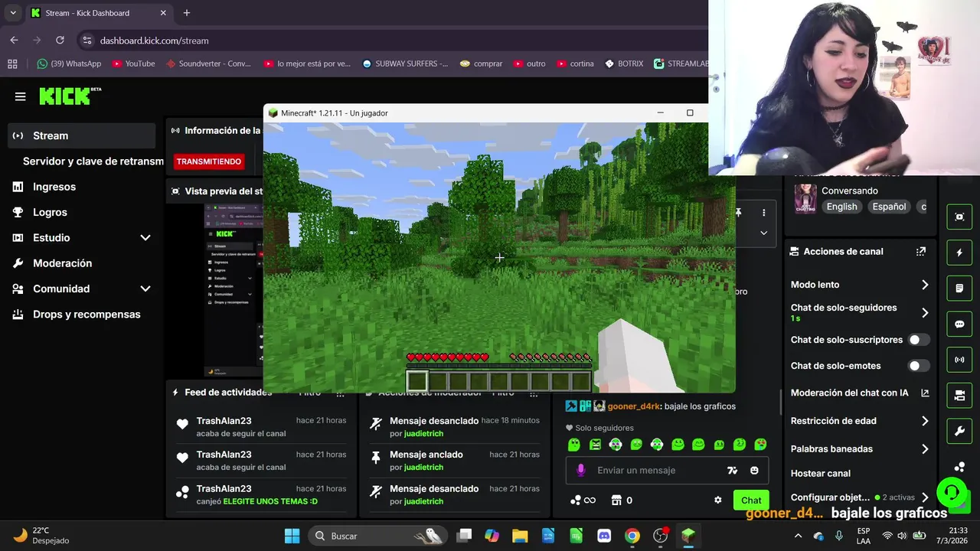
Task: Click the first green blob emote
Action: point(574,445)
